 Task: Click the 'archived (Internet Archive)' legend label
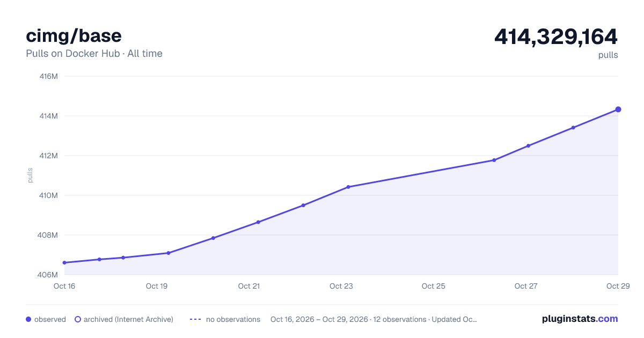(128, 319)
